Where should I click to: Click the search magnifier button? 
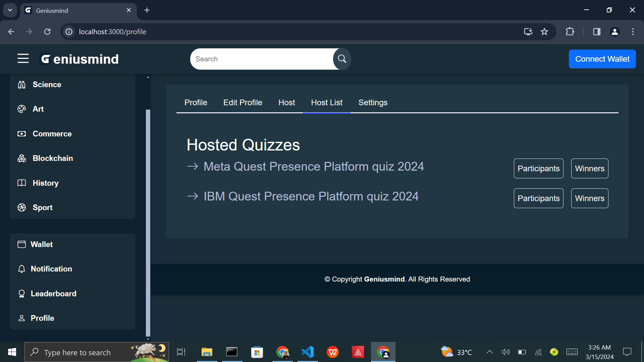click(342, 59)
